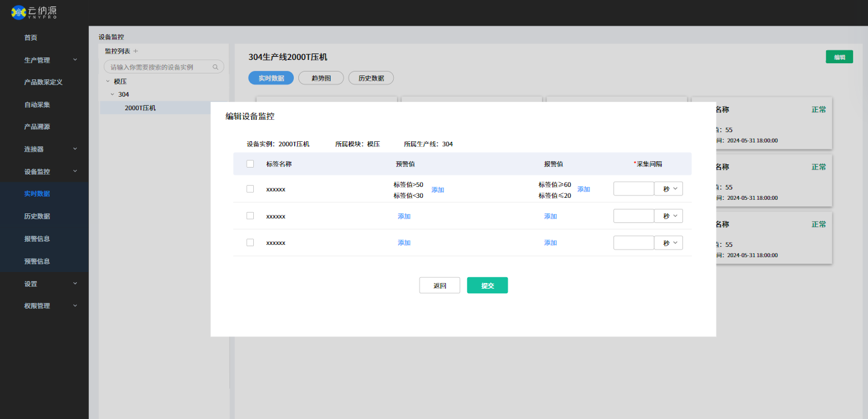The height and width of the screenshot is (419, 868).
Task: Check the first row's tag checkbox
Action: [250, 189]
